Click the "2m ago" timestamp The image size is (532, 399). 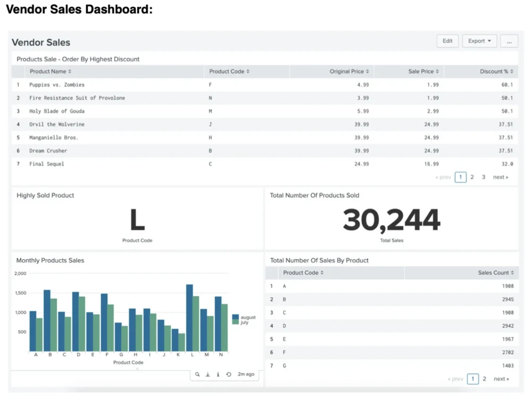(245, 374)
